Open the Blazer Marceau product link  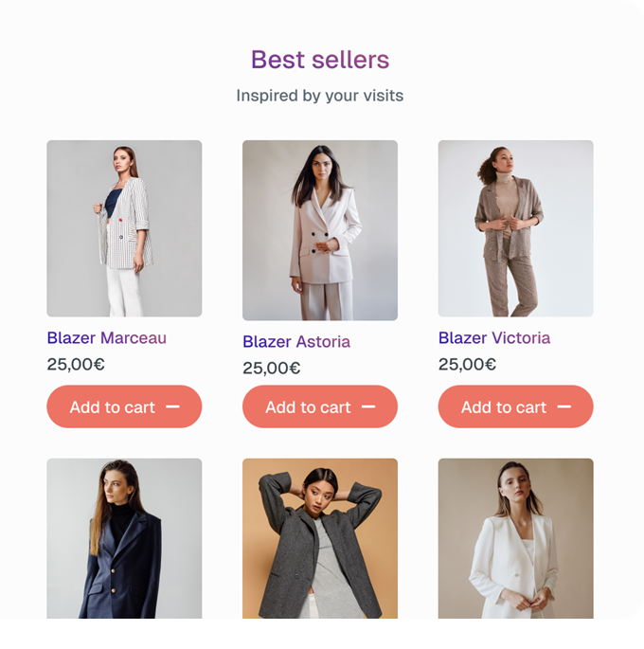[x=106, y=338]
